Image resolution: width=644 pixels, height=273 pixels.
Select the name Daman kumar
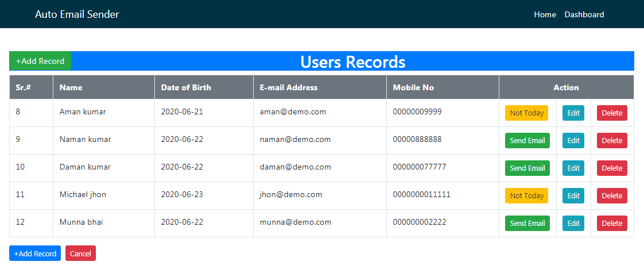(x=85, y=167)
